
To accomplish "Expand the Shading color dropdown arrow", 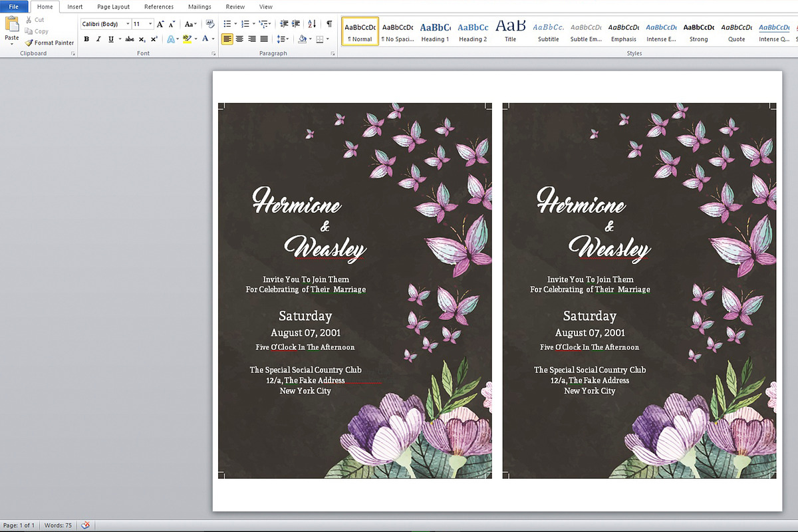I will [310, 39].
